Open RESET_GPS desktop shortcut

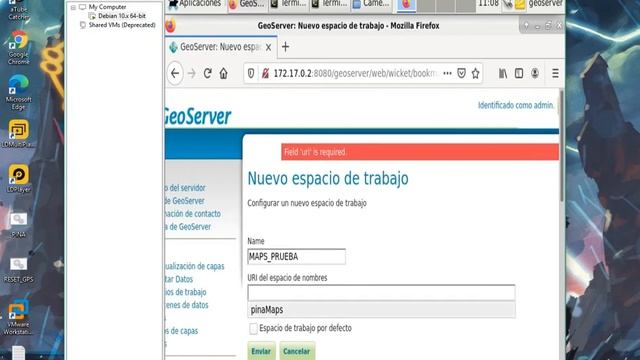point(18,270)
